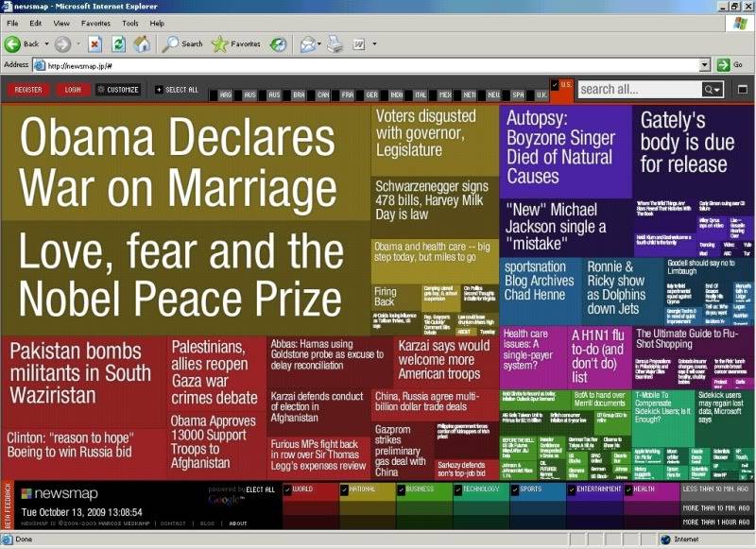
Task: Click the Back arrow button
Action: click(x=13, y=43)
